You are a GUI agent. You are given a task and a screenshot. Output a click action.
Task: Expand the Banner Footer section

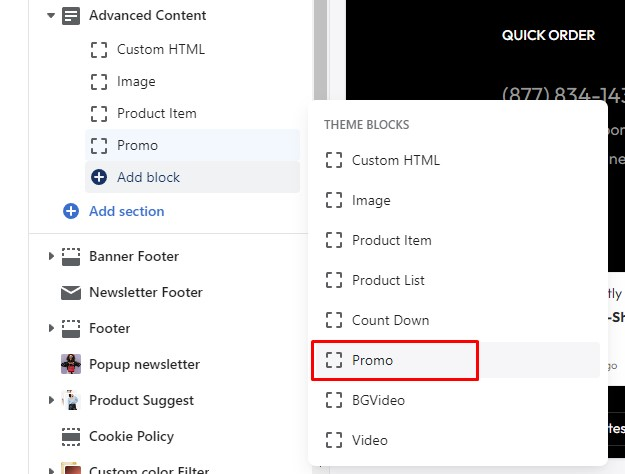51,257
